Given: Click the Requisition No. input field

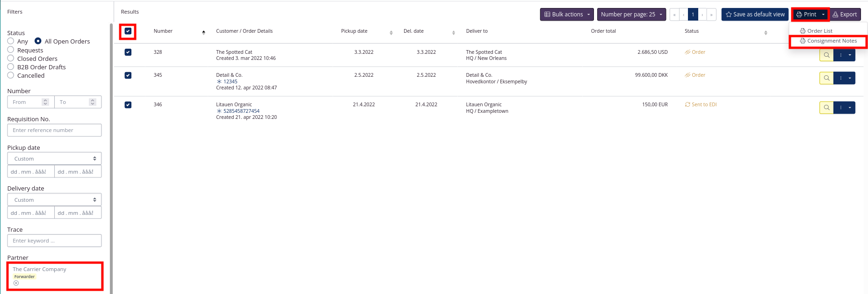Looking at the screenshot, I should coord(54,130).
